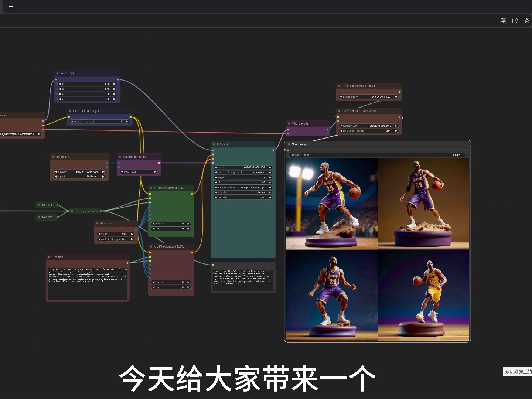
Task: Decrease FreeU s2 value with left arrow
Action: (60, 99)
